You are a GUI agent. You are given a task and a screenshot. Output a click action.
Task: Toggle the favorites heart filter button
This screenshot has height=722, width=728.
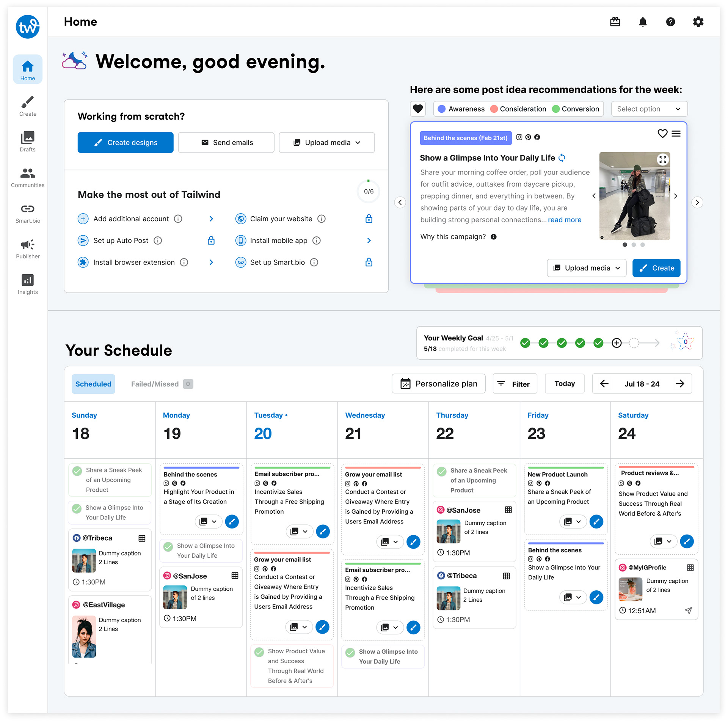[418, 109]
